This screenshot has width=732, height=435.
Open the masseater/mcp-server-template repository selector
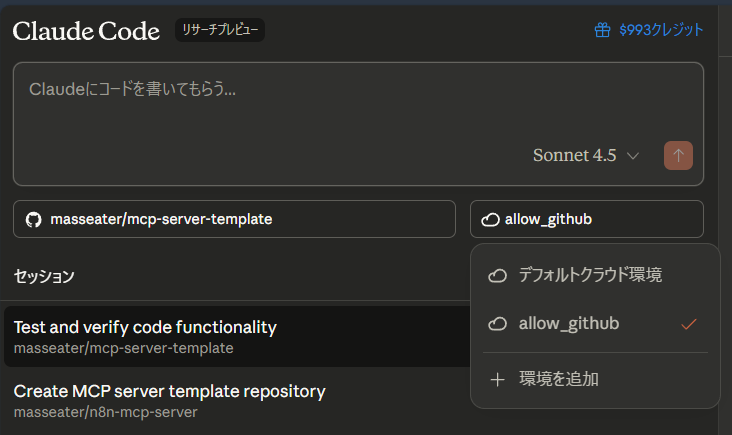[x=234, y=219]
